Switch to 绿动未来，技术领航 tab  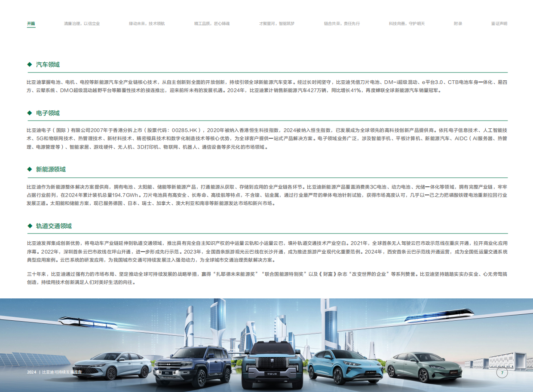[x=147, y=24]
